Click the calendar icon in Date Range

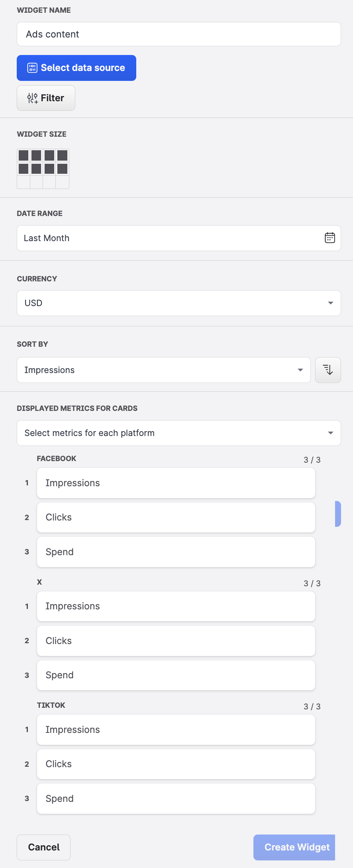330,238
